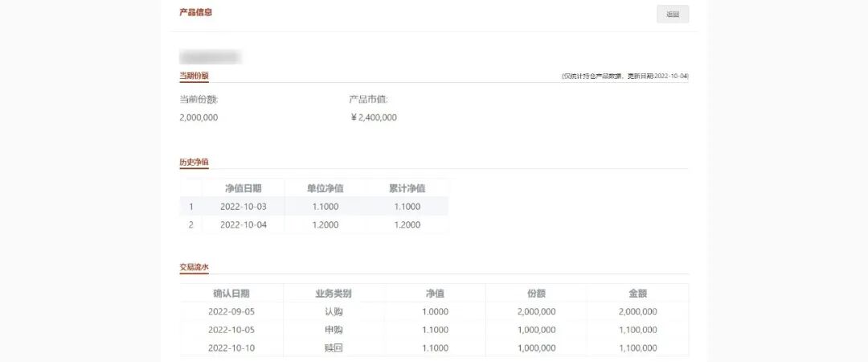
Task: Click the 累计净值 column header
Action: coord(407,188)
